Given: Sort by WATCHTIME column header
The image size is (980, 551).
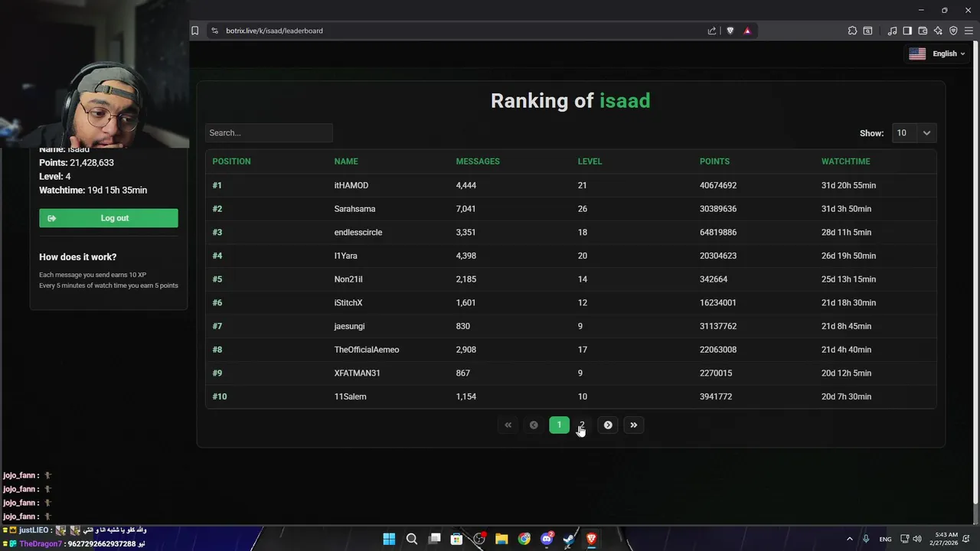Looking at the screenshot, I should coord(845,161).
